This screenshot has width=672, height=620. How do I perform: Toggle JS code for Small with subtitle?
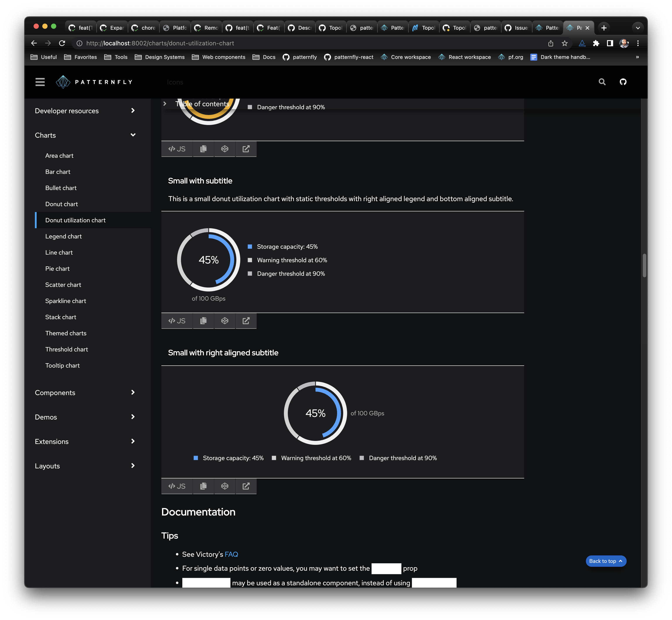[x=177, y=321]
